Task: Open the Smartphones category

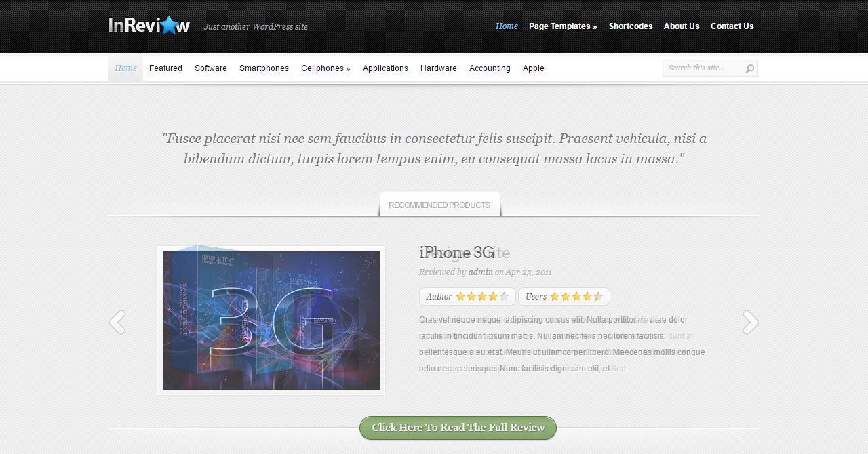Action: [264, 68]
